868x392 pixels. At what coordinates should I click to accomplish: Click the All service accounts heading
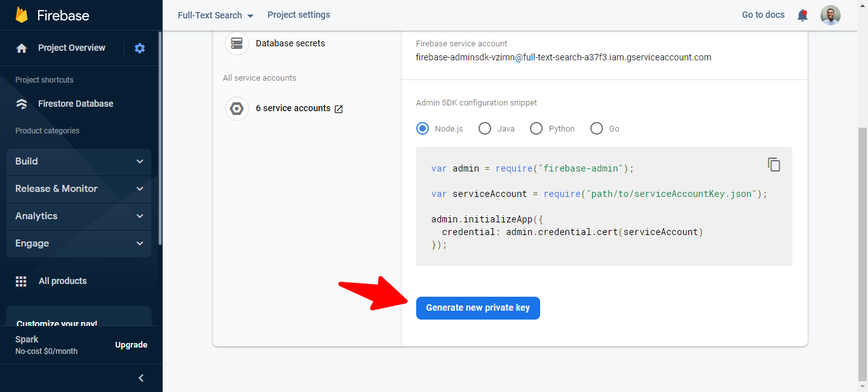pyautogui.click(x=259, y=78)
